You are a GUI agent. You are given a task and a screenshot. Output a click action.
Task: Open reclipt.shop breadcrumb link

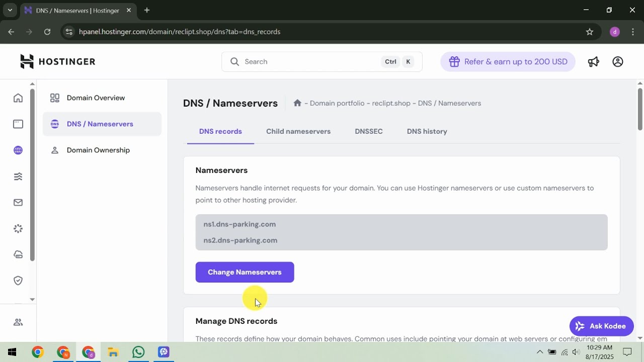tap(391, 103)
